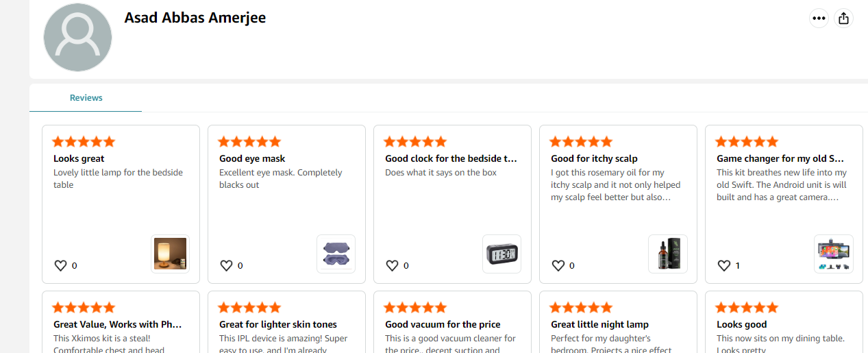The height and width of the screenshot is (353, 868).
Task: Open "Good vacuum for the price" review
Action: pos(443,324)
